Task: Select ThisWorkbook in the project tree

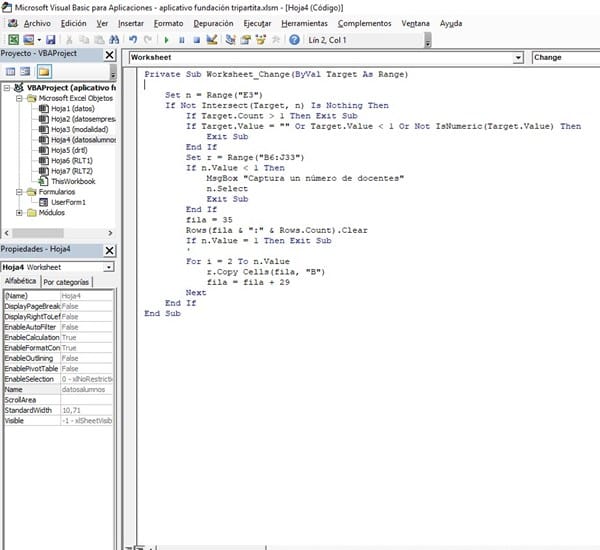Action: pos(73,181)
